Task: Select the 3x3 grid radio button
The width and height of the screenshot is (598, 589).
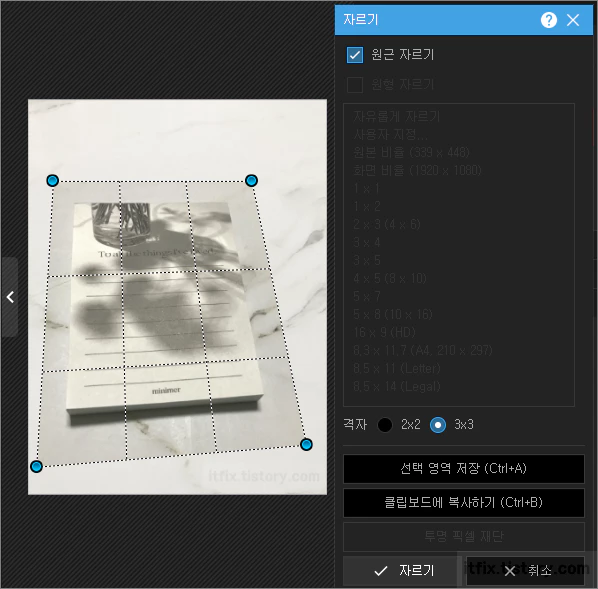Action: (x=438, y=425)
